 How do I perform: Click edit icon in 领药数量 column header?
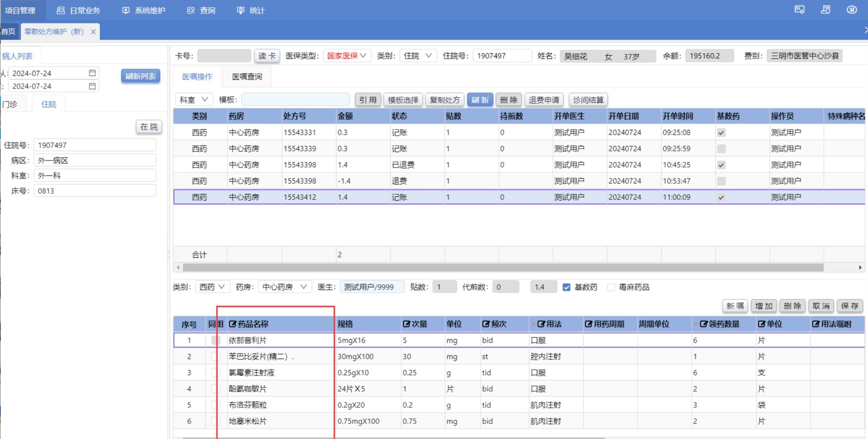[704, 324]
